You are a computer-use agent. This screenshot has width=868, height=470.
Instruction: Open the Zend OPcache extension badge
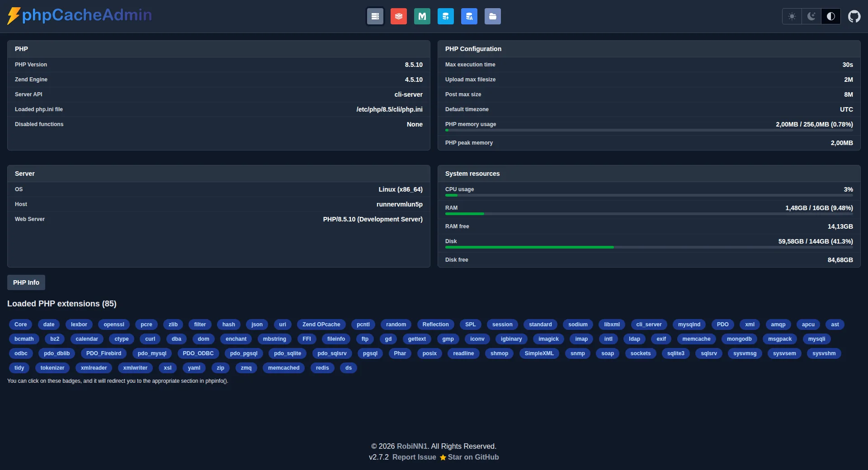(x=321, y=324)
